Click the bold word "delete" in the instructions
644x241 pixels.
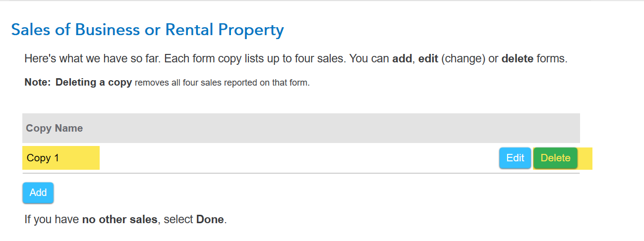pos(518,59)
